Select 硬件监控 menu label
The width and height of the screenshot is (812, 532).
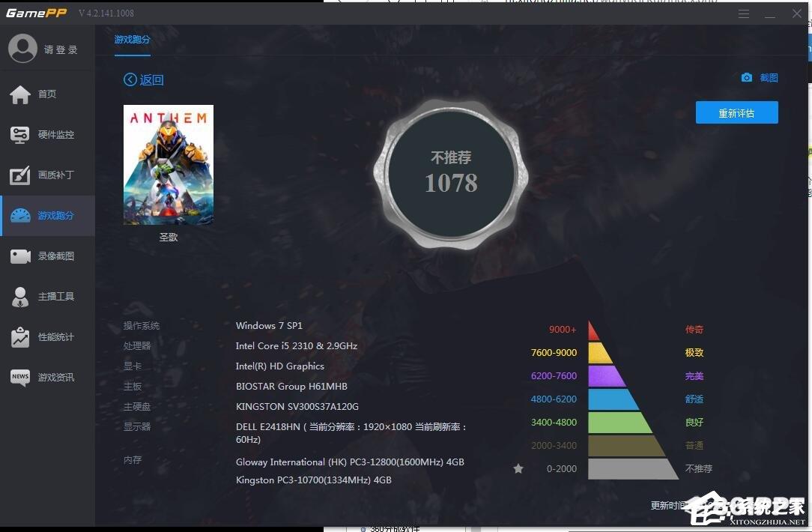[x=56, y=135]
